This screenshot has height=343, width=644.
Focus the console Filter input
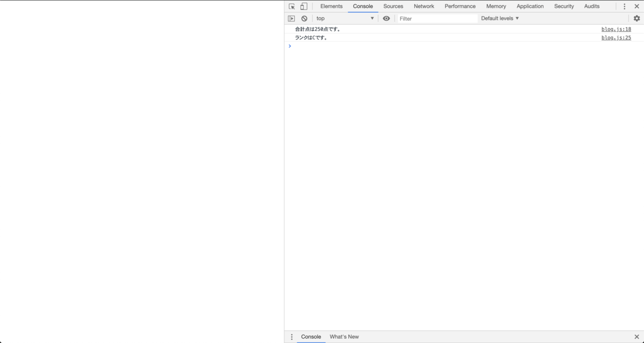click(x=437, y=18)
